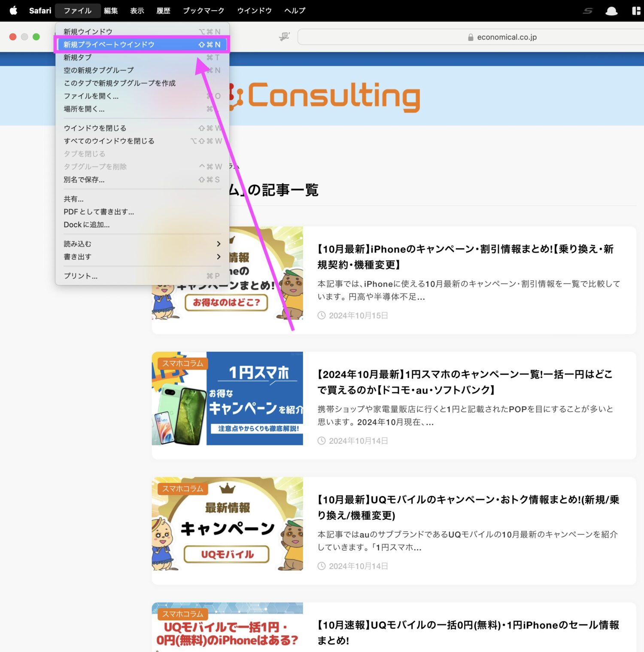Screen dimensions: 644x652
Task: Click the 2024年10月15日 date text
Action: pos(358,315)
